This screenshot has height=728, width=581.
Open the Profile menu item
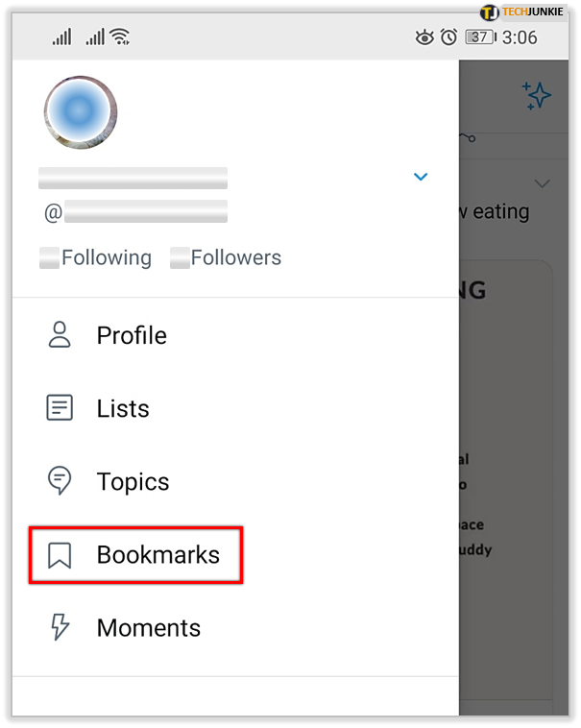click(132, 335)
